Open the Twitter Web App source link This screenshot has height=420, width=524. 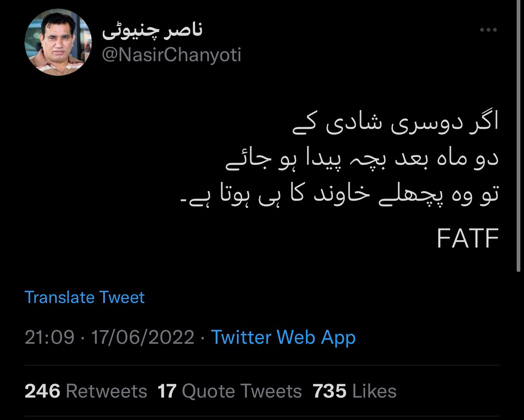click(283, 338)
